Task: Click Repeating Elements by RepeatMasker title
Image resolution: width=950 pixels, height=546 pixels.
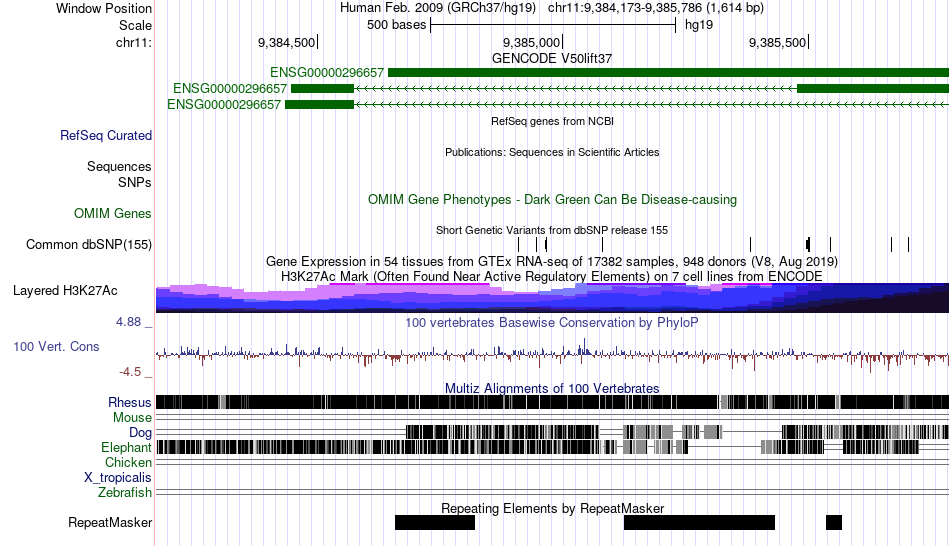Action: tap(552, 508)
